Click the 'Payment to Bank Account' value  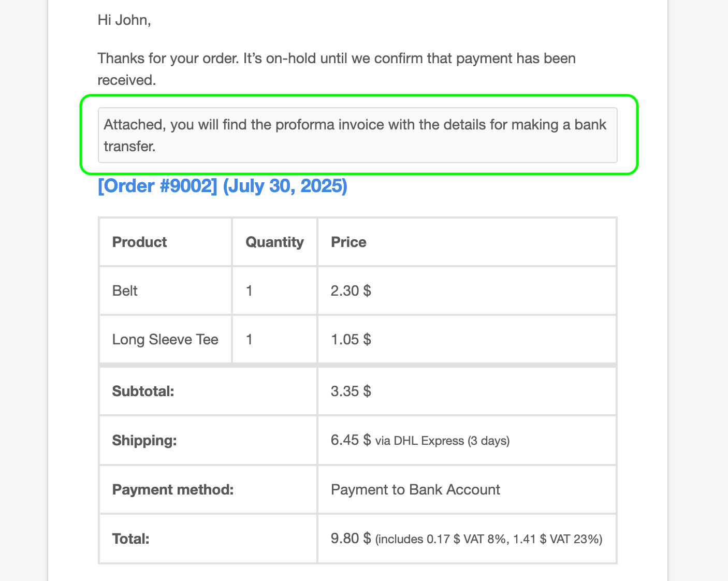tap(415, 489)
